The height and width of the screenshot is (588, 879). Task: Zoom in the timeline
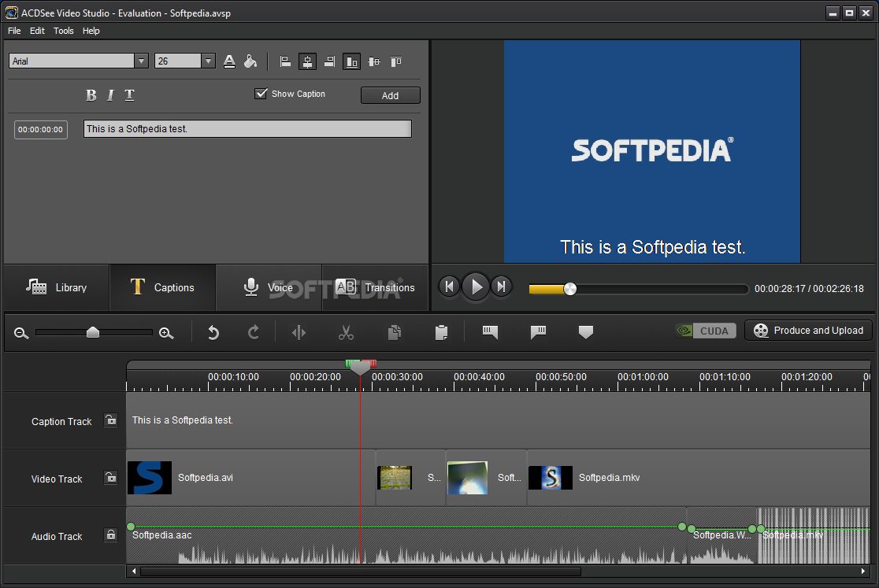click(x=166, y=333)
